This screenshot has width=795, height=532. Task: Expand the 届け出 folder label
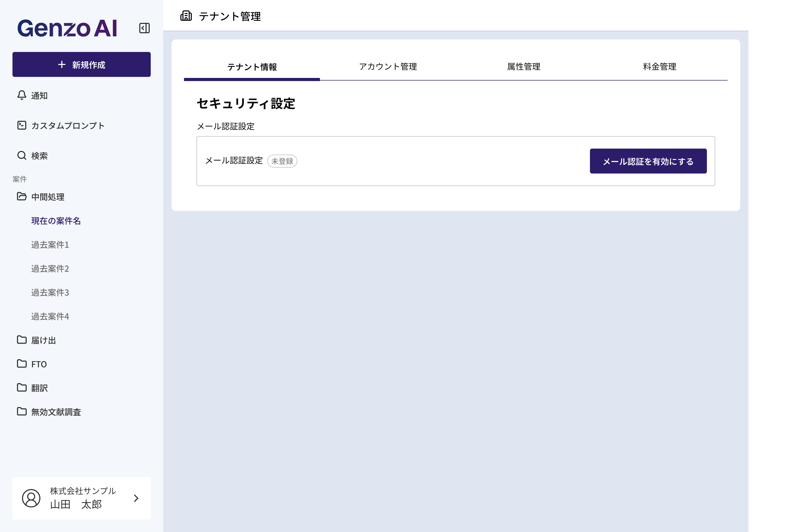[x=43, y=340]
